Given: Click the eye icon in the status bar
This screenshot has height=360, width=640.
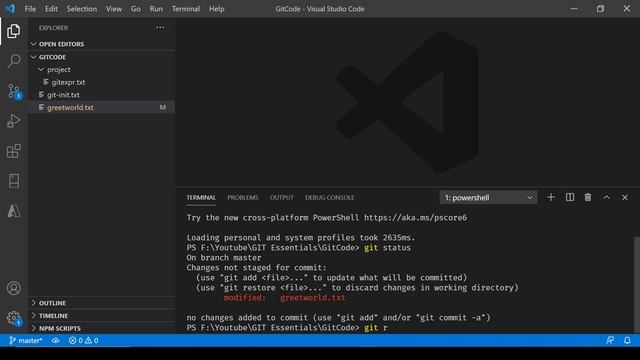Looking at the screenshot, I should (x=56, y=340).
